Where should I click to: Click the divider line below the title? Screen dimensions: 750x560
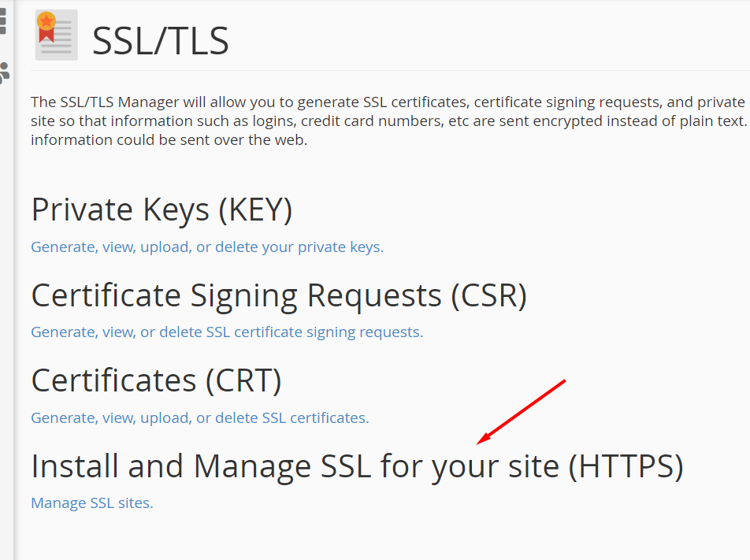click(x=390, y=71)
